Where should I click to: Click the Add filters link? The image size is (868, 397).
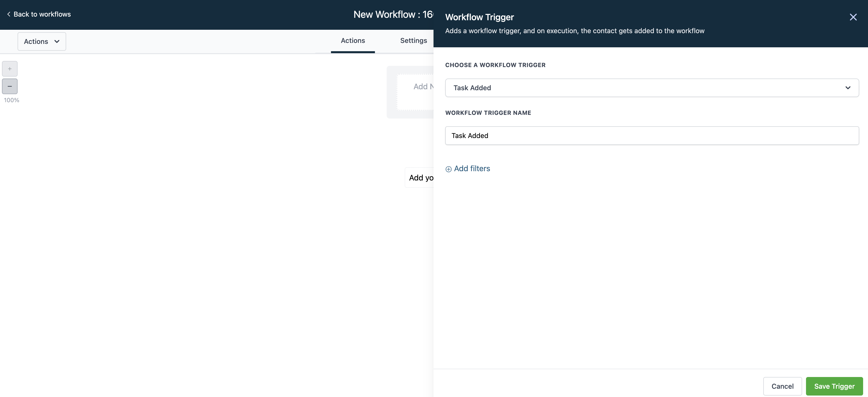click(x=472, y=169)
